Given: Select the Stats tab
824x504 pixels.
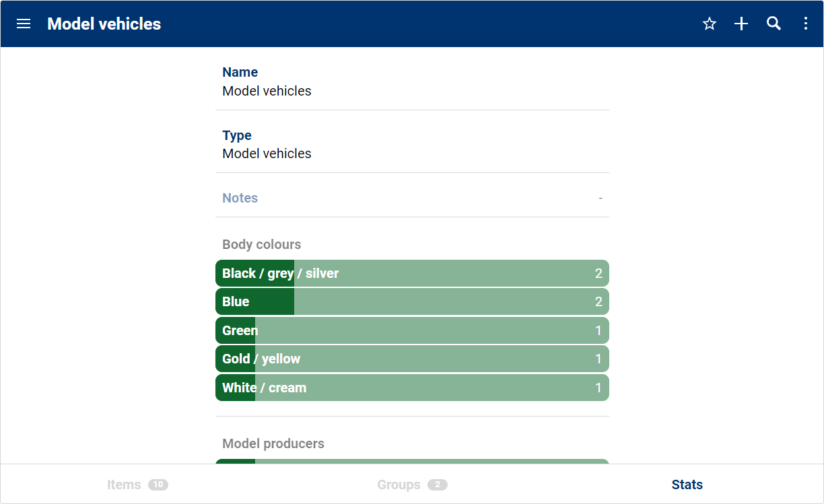Looking at the screenshot, I should pos(687,484).
